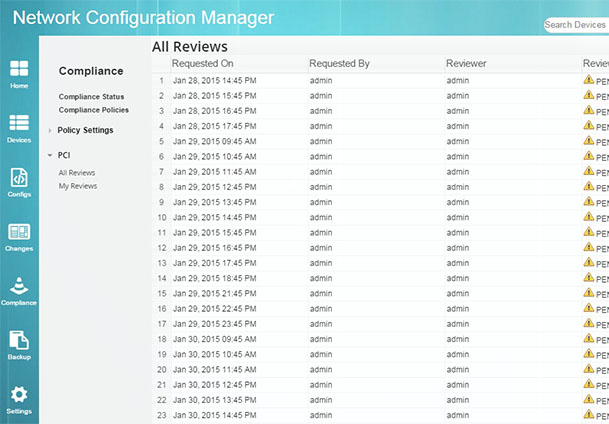Open the Home icon in sidebar
609x424 pixels.
19,71
